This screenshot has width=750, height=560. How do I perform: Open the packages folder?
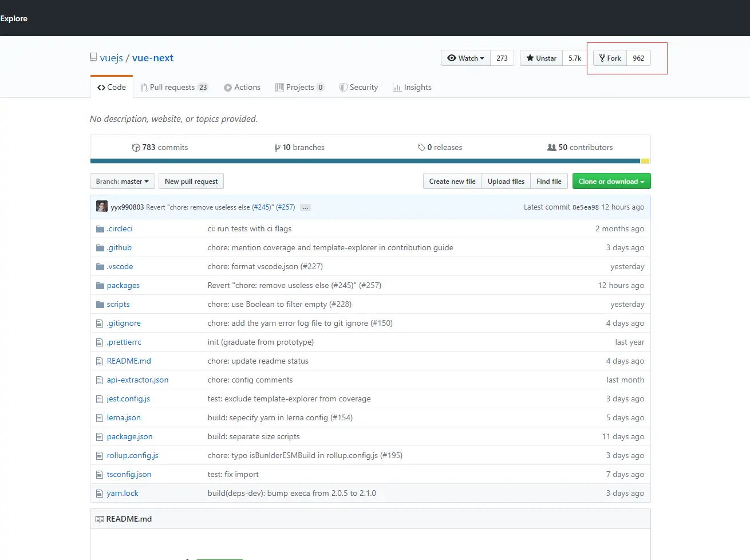(123, 286)
